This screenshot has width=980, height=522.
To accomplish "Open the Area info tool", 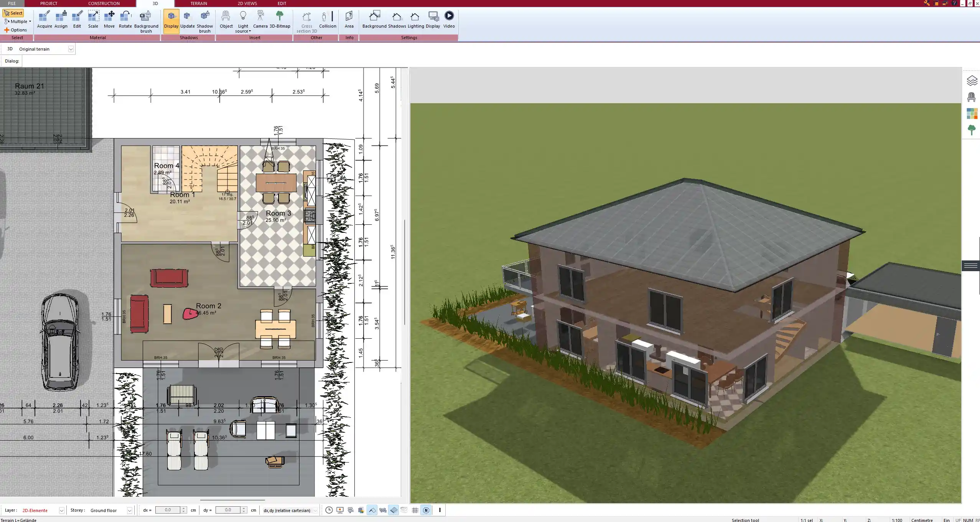I will coord(349,20).
